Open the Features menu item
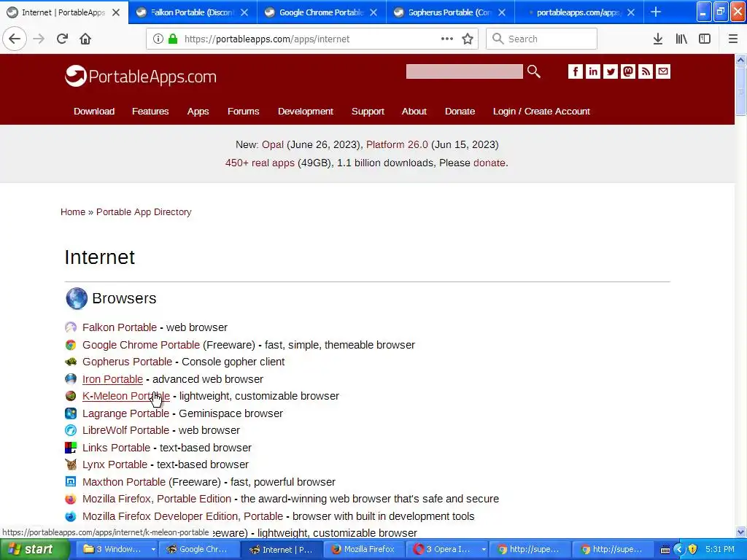This screenshot has height=560, width=747. coord(150,111)
